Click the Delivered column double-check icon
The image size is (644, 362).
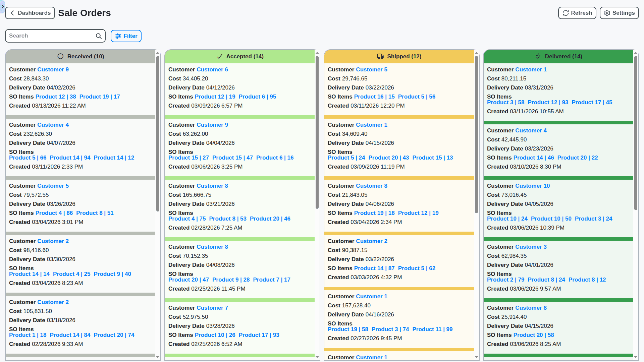coord(538,56)
